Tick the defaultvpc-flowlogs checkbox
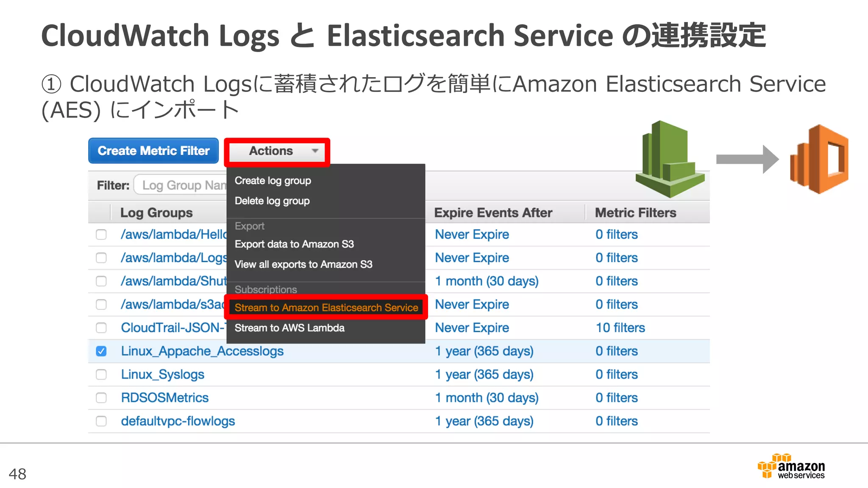The width and height of the screenshot is (868, 488). 101,421
